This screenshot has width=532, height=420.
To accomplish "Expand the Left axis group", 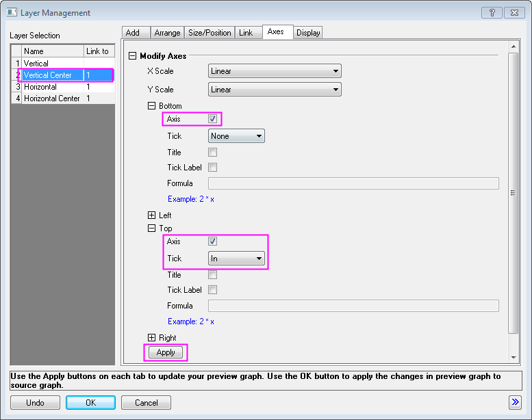I will point(152,215).
